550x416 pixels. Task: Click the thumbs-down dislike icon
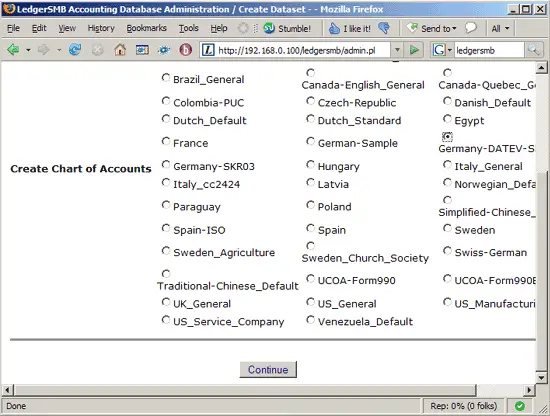[x=384, y=28]
